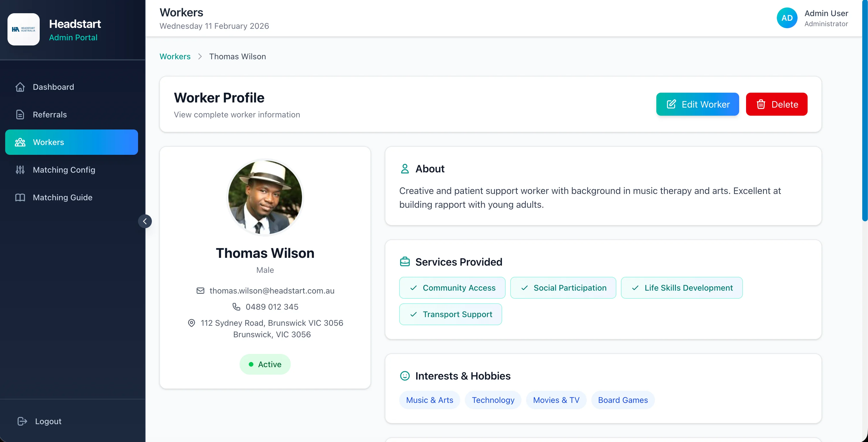Screen dimensions: 868x442
Task: Click the Worker Profile heading
Action: (219, 98)
